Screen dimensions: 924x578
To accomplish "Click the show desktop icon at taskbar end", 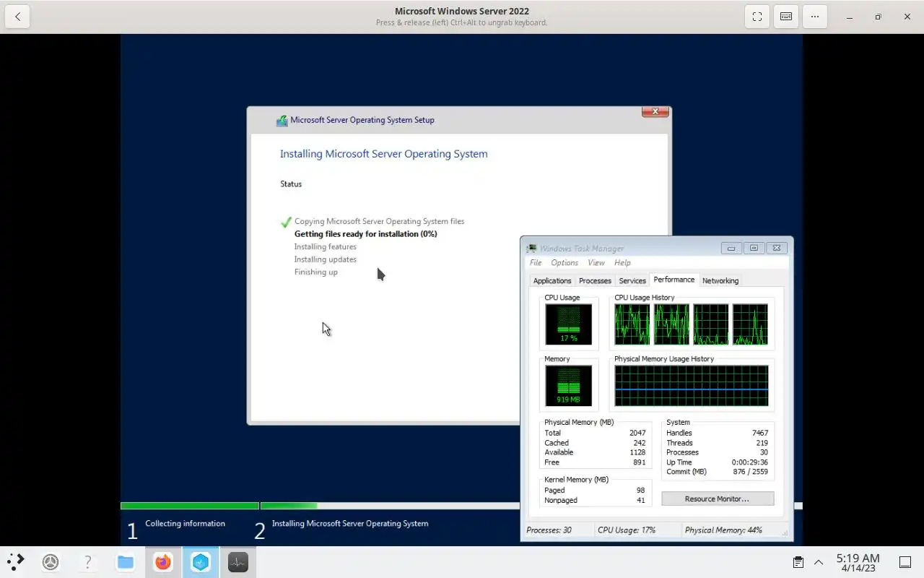I will (905, 562).
